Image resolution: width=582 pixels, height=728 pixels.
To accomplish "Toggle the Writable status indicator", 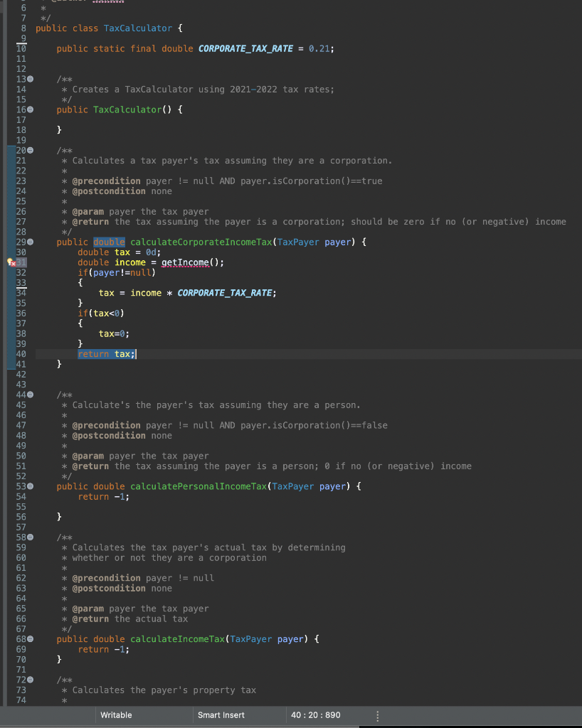I will click(x=116, y=714).
